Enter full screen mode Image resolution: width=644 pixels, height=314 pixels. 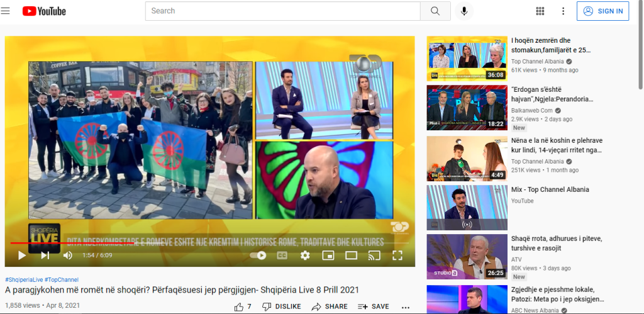point(397,255)
